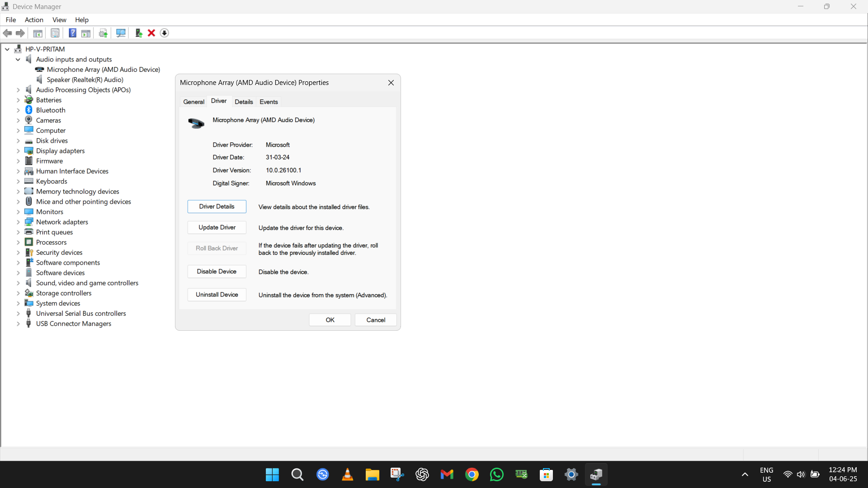Click the Disable device down-arrow toolbar icon
868x488 pixels.
coord(164,33)
